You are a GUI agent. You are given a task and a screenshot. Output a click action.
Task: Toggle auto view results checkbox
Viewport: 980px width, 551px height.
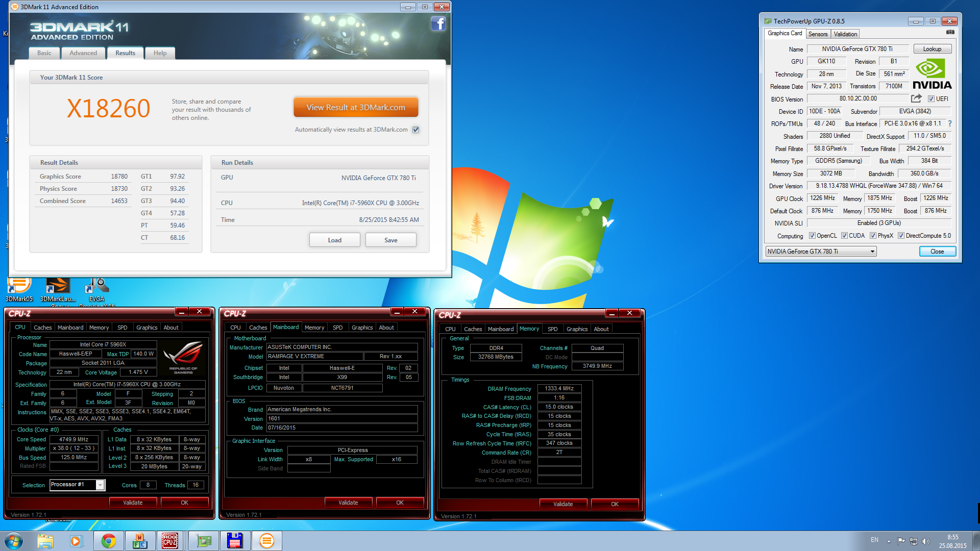[416, 130]
